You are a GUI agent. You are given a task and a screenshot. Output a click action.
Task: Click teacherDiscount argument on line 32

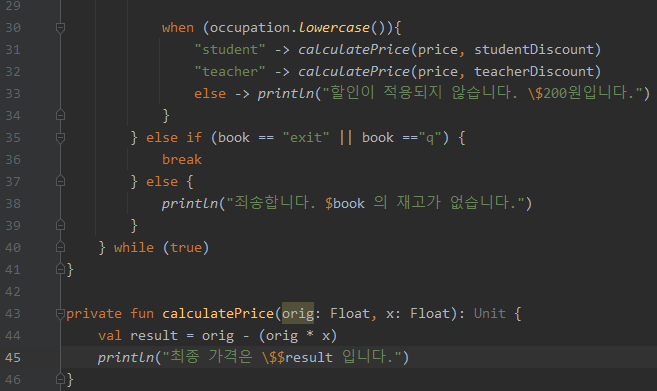tap(534, 71)
